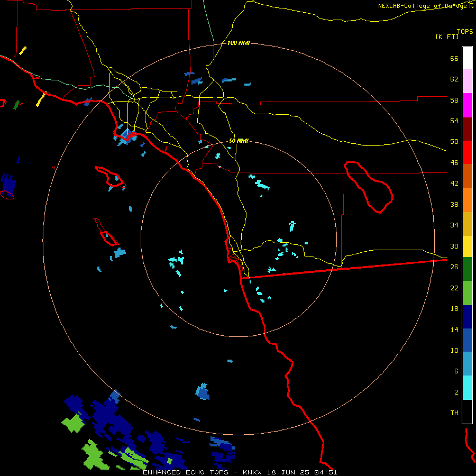Click the '22' legend value
The width and height of the screenshot is (476, 476).
click(x=454, y=288)
